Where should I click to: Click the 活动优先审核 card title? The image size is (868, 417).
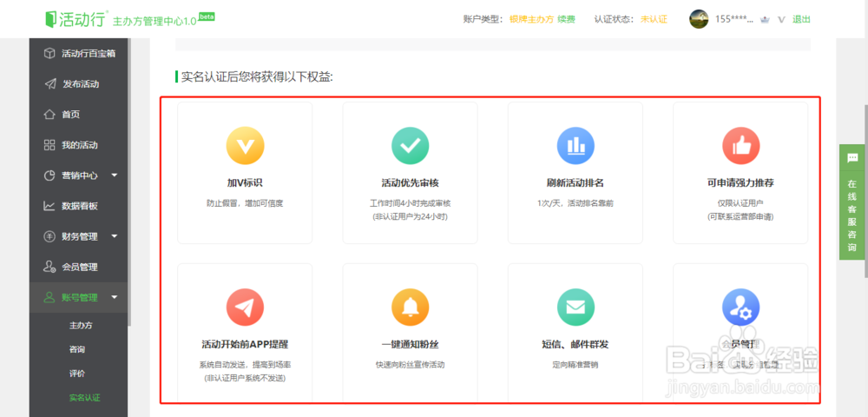tap(411, 182)
